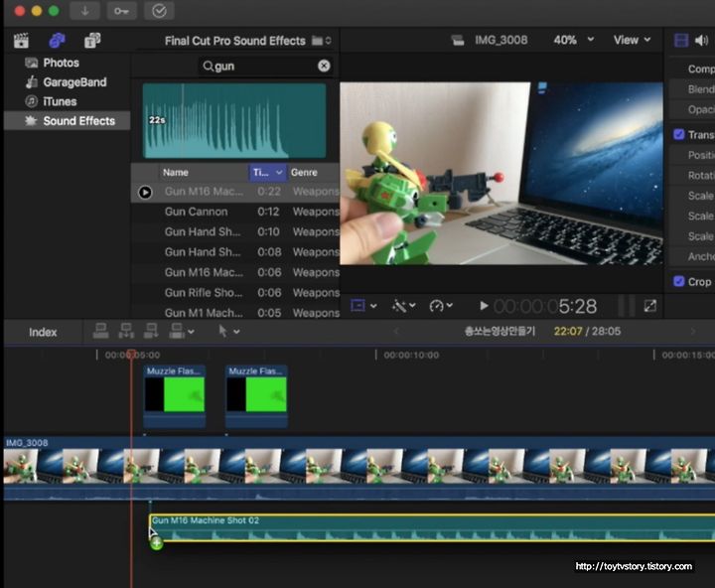Open the enhancements magic wand menu
The height and width of the screenshot is (588, 715).
pyautogui.click(x=403, y=306)
